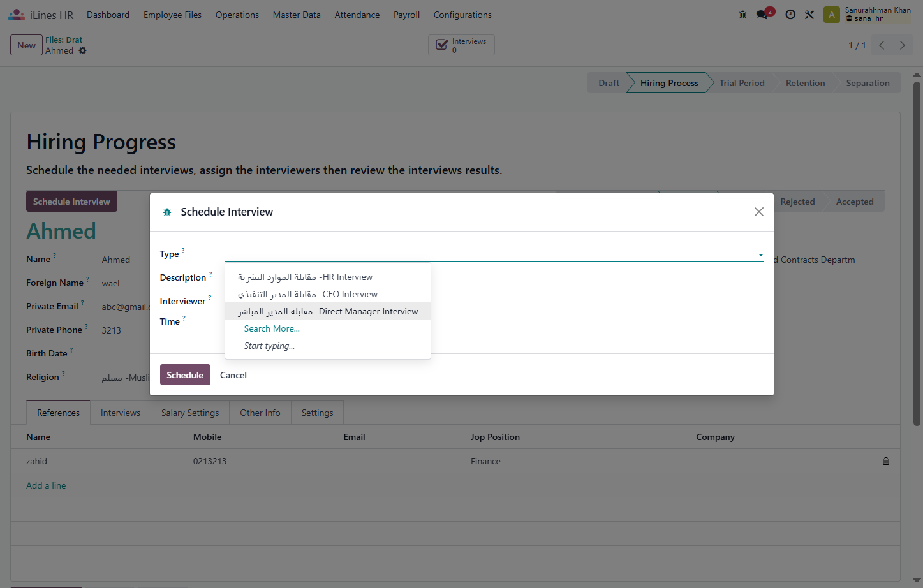Set status to Trial Period stage
This screenshot has height=588, width=923.
tap(742, 83)
